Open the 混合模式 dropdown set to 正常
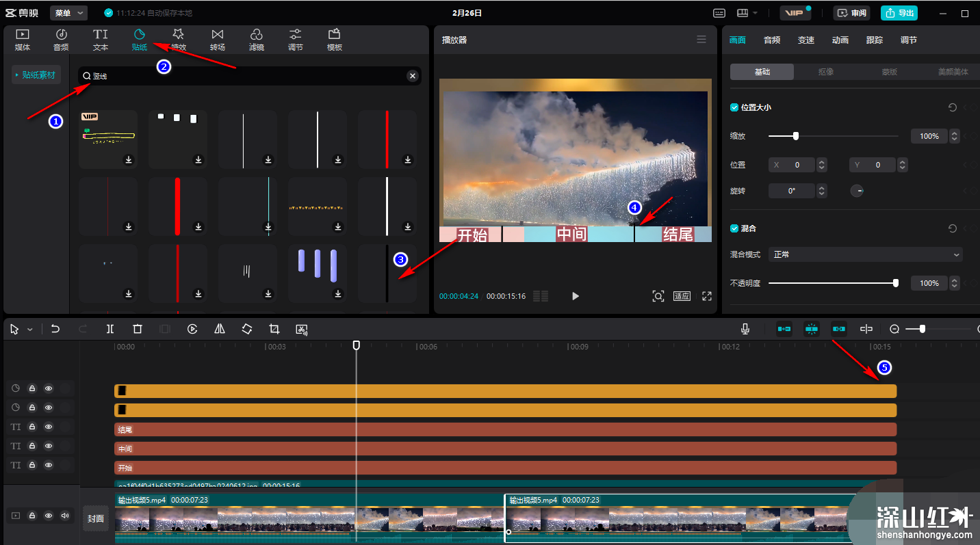The height and width of the screenshot is (545, 980). (865, 254)
